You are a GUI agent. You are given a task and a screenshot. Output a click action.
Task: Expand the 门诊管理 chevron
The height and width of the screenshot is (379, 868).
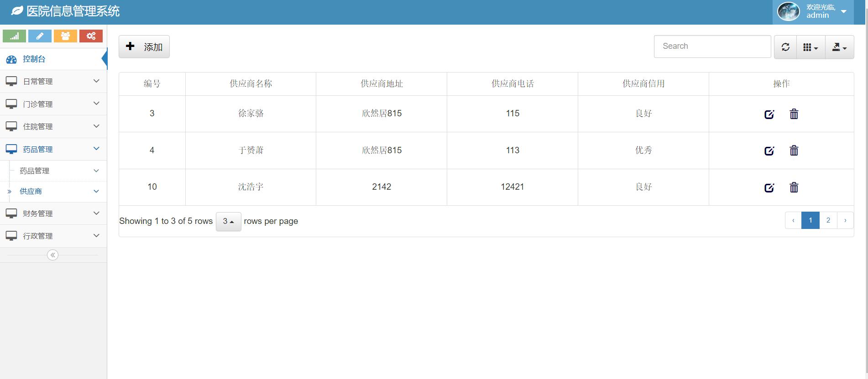96,104
